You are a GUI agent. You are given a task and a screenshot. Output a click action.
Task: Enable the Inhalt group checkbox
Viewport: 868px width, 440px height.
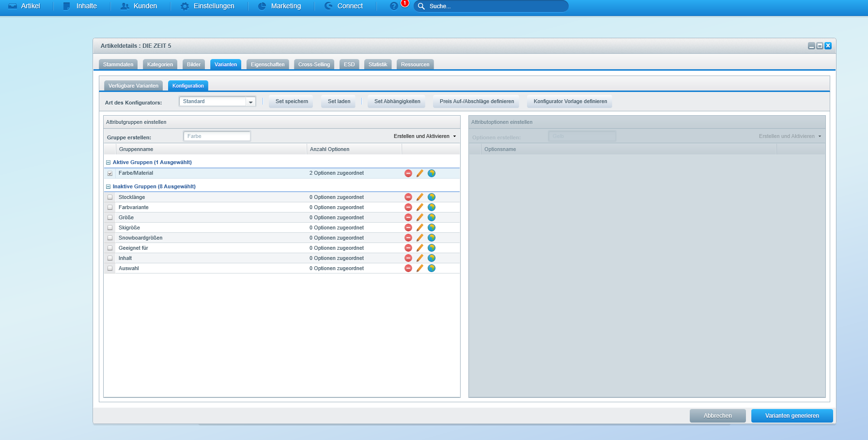[110, 258]
